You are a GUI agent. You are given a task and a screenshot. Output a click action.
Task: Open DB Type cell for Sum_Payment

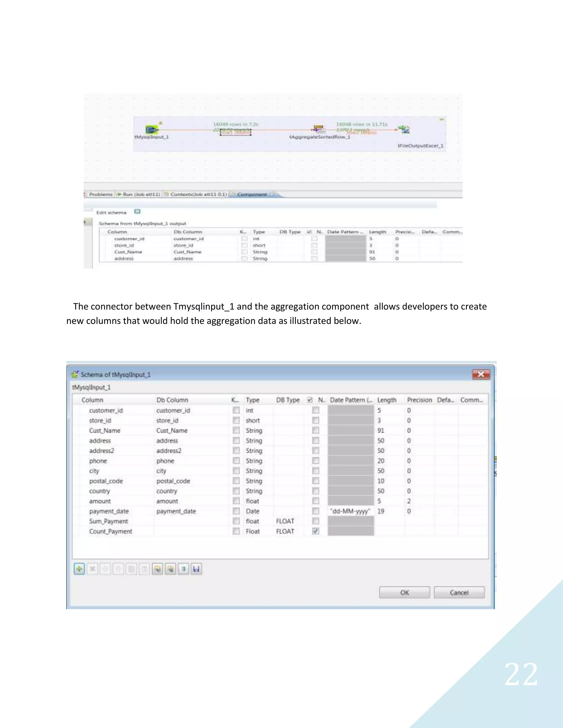[285, 521]
